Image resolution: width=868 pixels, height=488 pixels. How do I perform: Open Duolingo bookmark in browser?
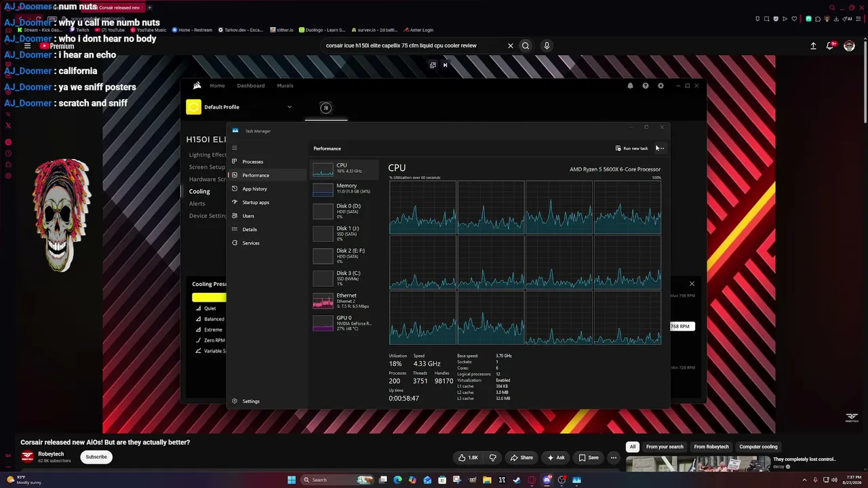point(322,30)
